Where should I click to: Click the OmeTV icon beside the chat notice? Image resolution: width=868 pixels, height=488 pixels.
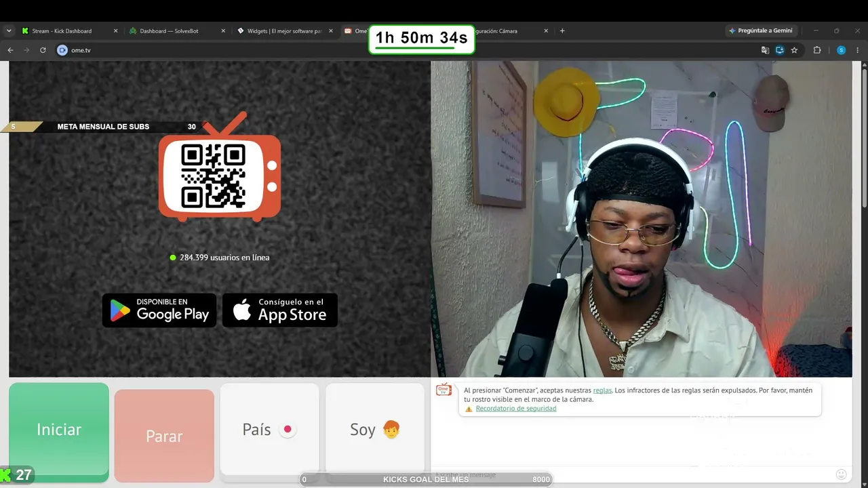443,389
